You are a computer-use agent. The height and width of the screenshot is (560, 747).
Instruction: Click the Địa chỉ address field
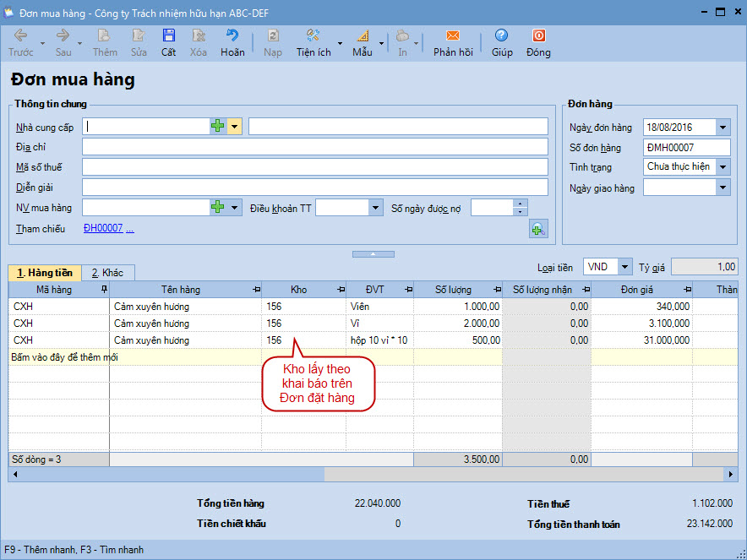tap(315, 147)
